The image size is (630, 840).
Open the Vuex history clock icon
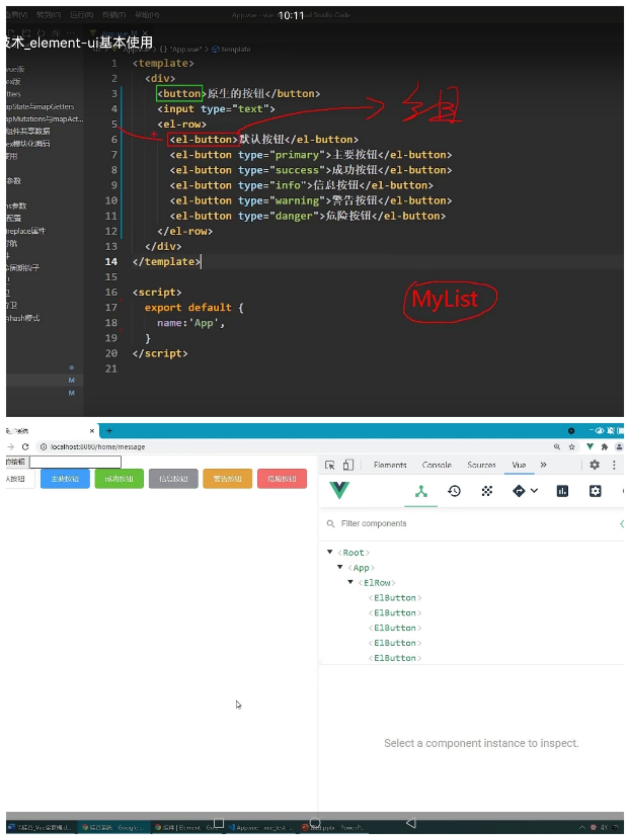pyautogui.click(x=454, y=491)
